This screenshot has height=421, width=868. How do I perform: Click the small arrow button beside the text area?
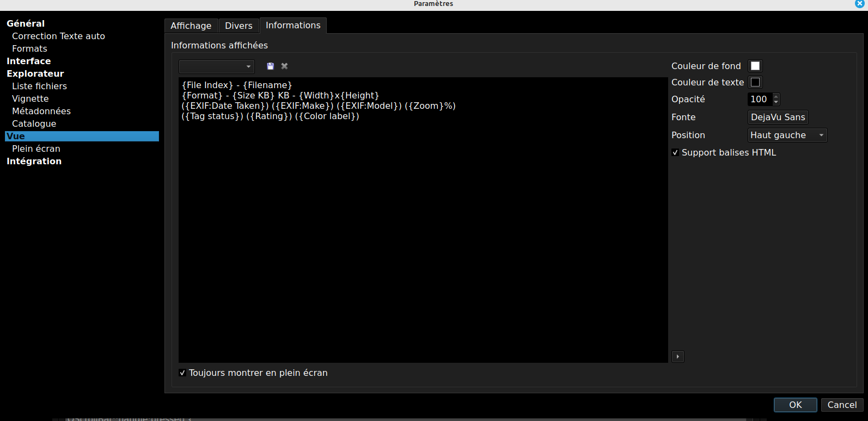pyautogui.click(x=678, y=357)
